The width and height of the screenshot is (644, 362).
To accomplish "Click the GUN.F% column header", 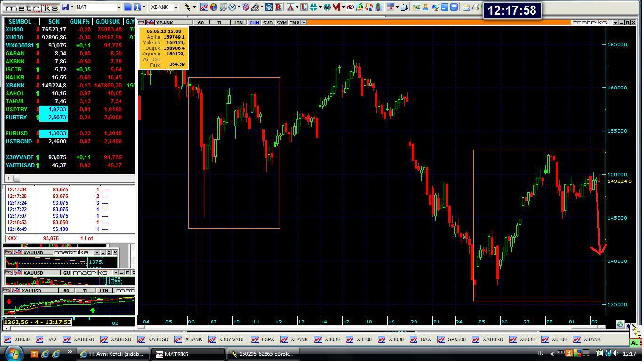I will (79, 22).
